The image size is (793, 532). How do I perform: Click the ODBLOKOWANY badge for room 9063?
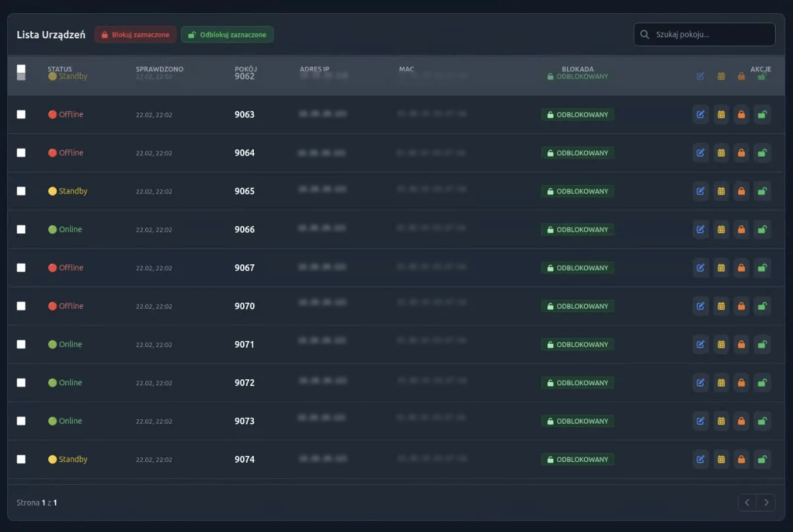(578, 114)
